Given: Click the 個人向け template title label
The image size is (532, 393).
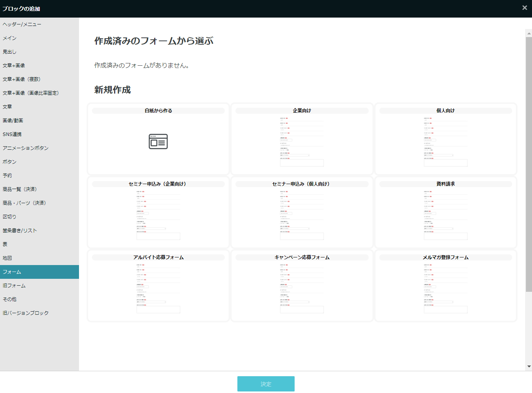Looking at the screenshot, I should tap(446, 111).
